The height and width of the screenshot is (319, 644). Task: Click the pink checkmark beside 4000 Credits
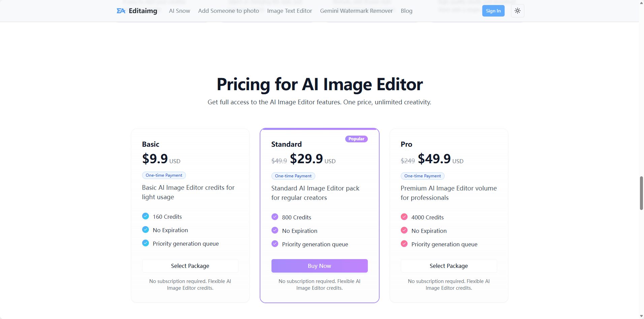tap(404, 217)
